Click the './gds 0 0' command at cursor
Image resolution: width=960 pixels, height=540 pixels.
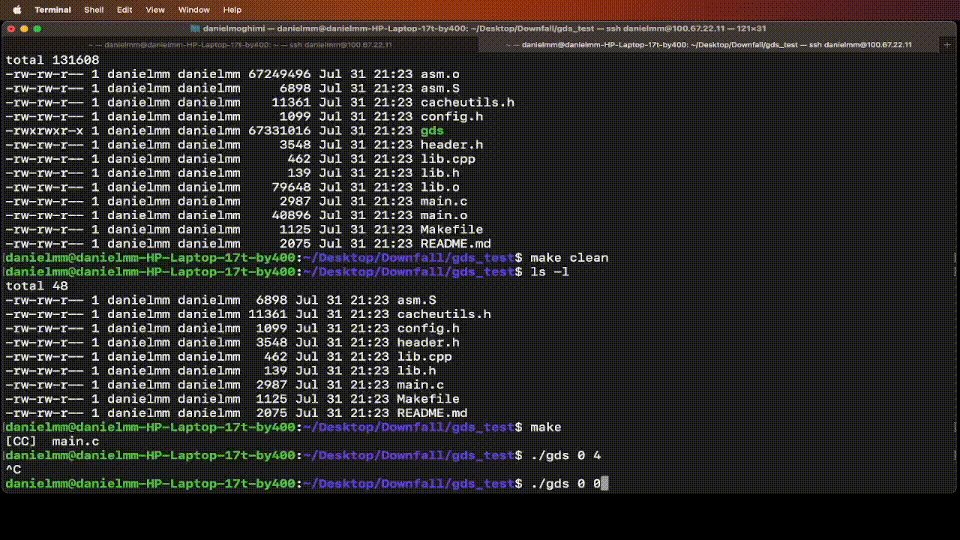click(x=566, y=483)
